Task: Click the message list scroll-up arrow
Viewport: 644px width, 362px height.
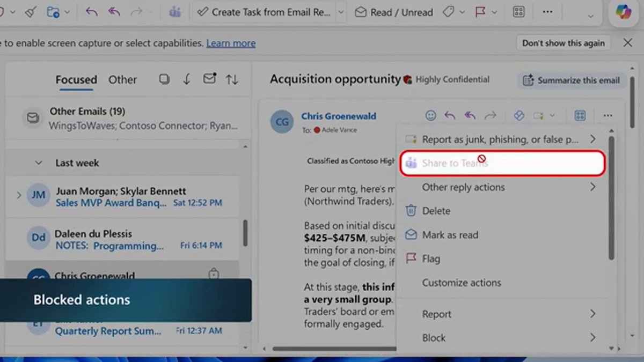Action: 245,146
